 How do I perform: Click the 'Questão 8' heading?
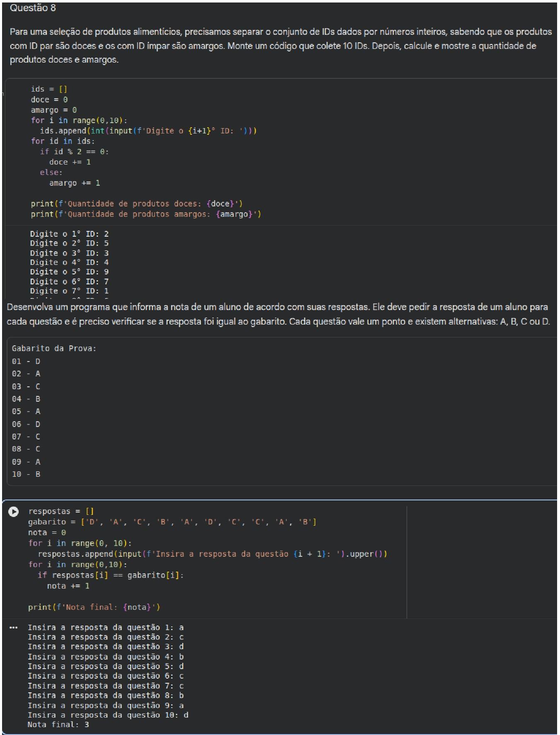(x=33, y=8)
